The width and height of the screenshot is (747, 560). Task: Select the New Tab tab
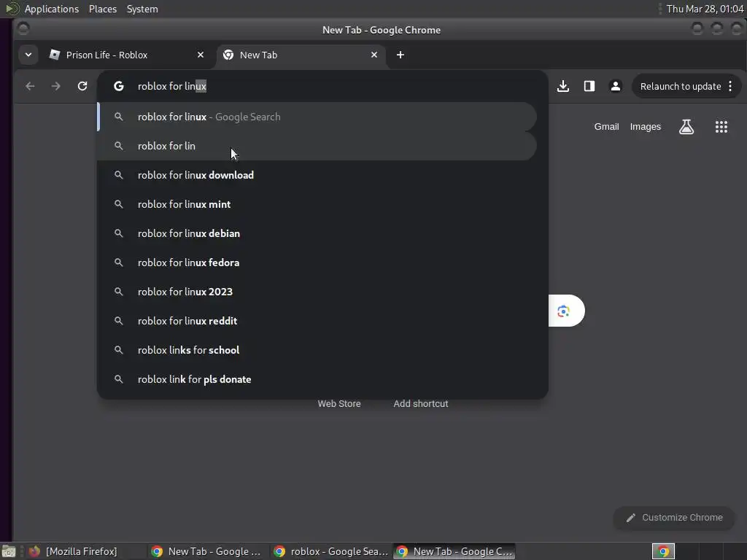pyautogui.click(x=301, y=55)
